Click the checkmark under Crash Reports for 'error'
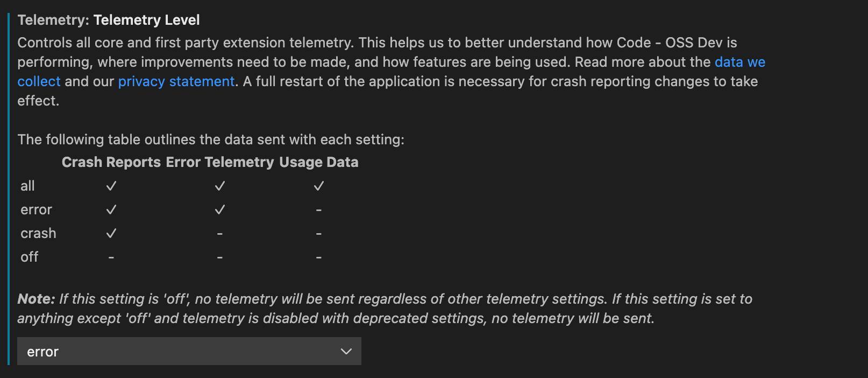 click(111, 209)
